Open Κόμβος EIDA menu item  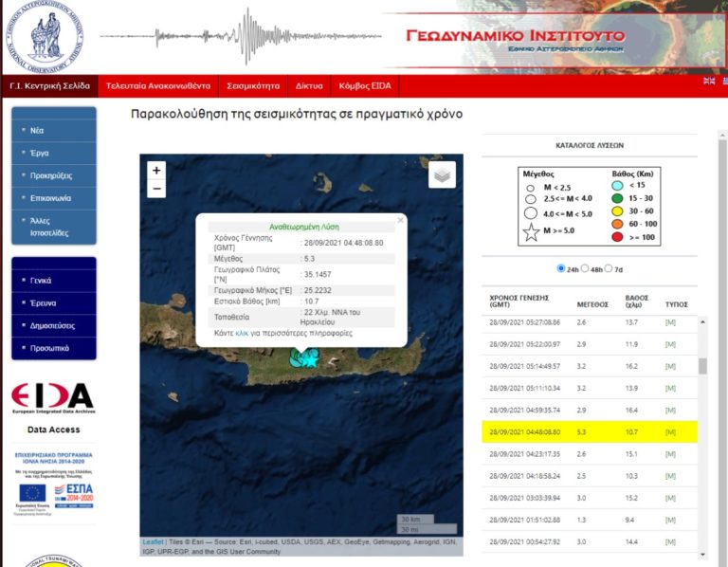pyautogui.click(x=365, y=86)
